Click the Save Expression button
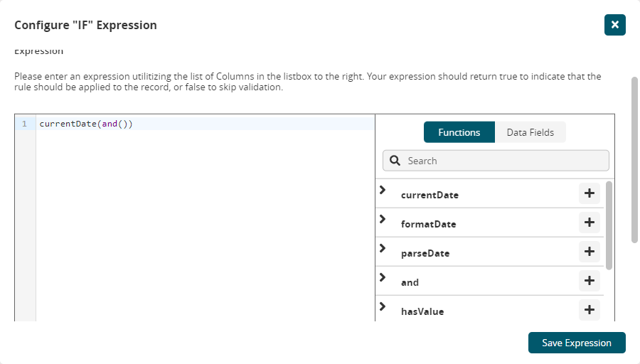The height and width of the screenshot is (364, 640). [x=576, y=343]
